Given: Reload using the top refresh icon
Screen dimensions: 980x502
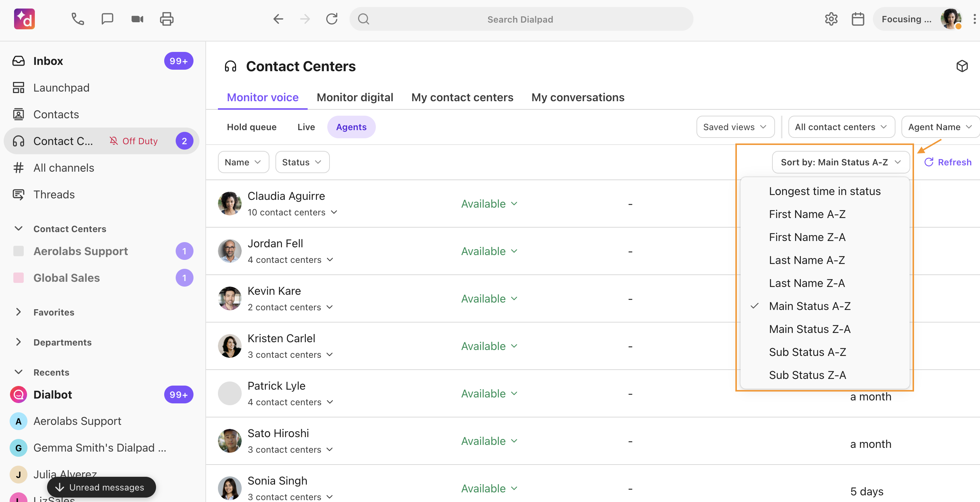Looking at the screenshot, I should 331,19.
